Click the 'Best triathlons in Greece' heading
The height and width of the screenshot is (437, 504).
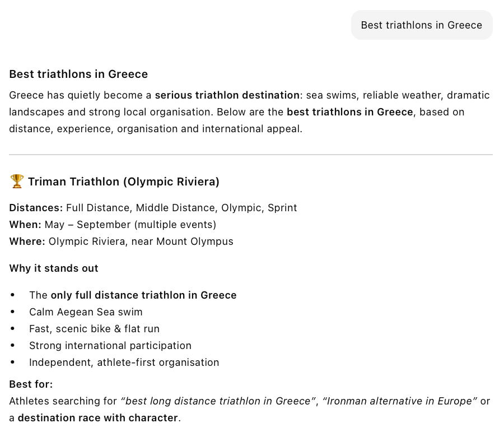pos(78,74)
